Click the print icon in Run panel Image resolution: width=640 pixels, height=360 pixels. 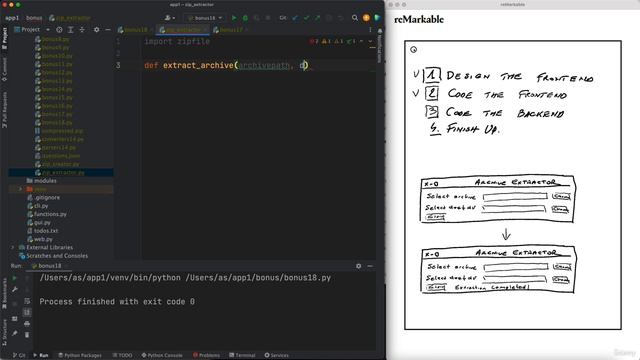pyautogui.click(x=27, y=324)
